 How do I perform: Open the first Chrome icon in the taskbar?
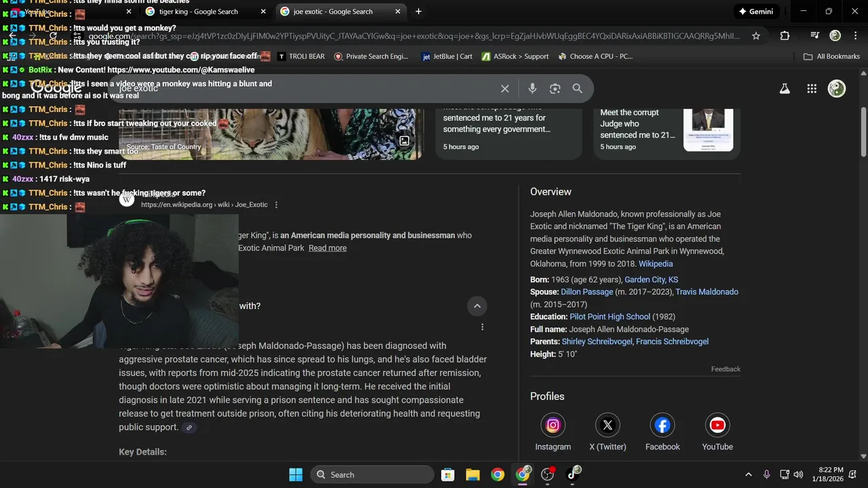[x=498, y=474]
